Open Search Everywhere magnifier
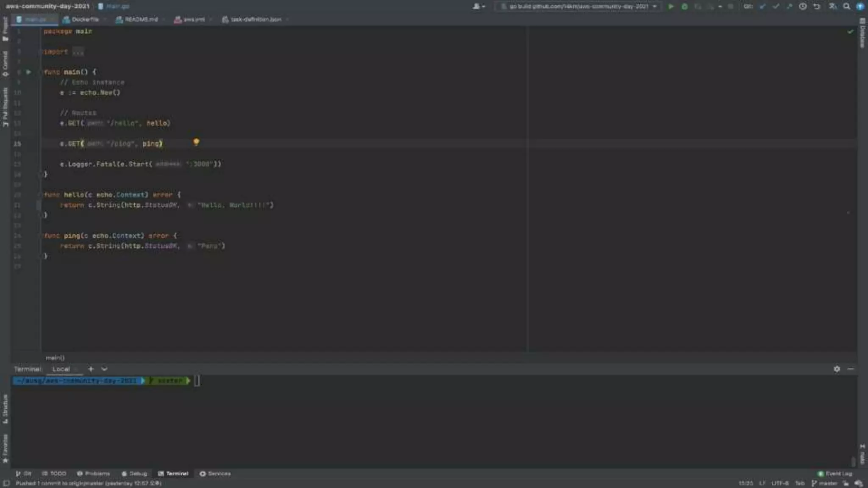 (x=846, y=6)
